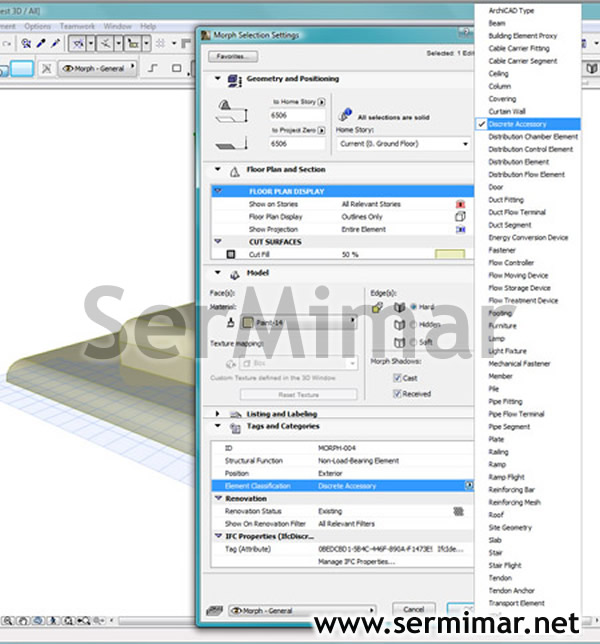Click the Show on Stories red icon
This screenshot has width=600, height=644.
coord(460,204)
